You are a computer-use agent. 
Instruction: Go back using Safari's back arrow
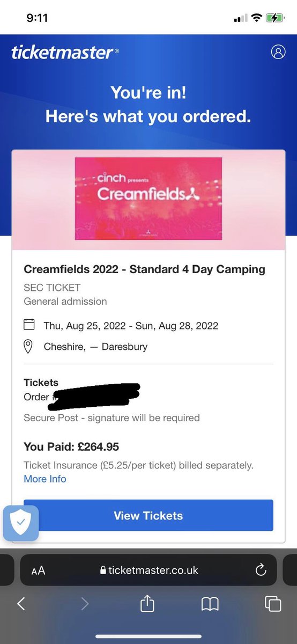coord(21,604)
